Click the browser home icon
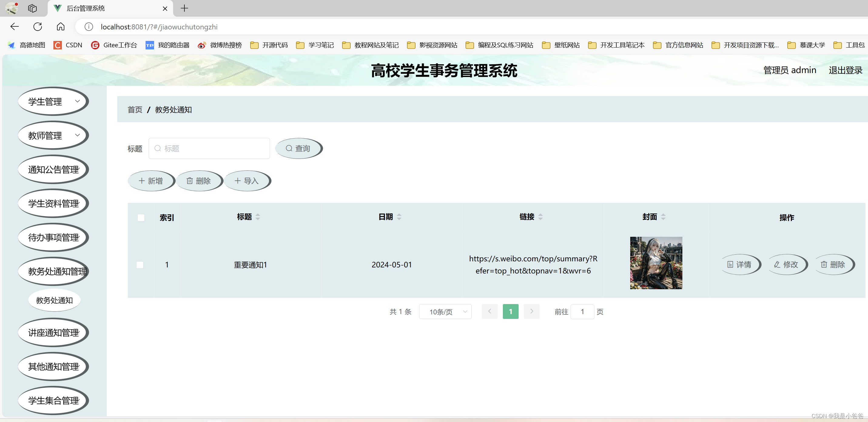This screenshot has height=422, width=868. click(60, 27)
